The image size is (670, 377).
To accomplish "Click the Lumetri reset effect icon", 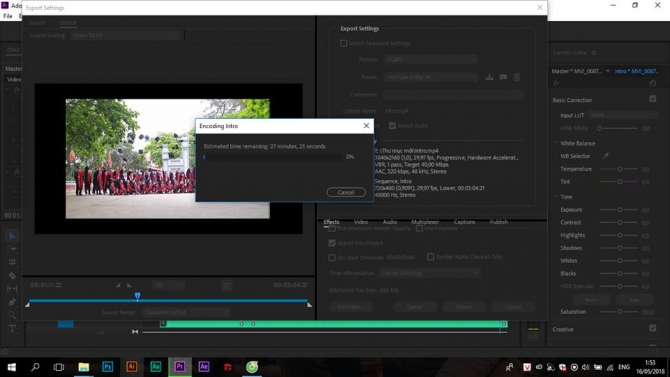I will pyautogui.click(x=652, y=83).
